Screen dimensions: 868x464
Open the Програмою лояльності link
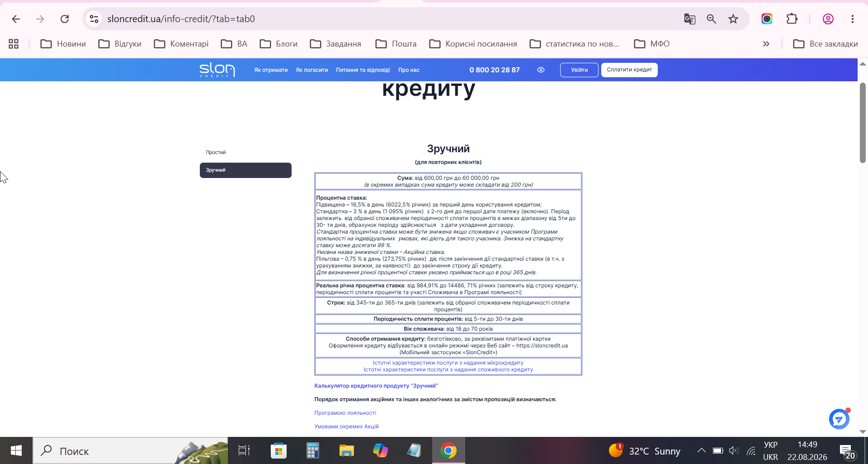tap(345, 413)
